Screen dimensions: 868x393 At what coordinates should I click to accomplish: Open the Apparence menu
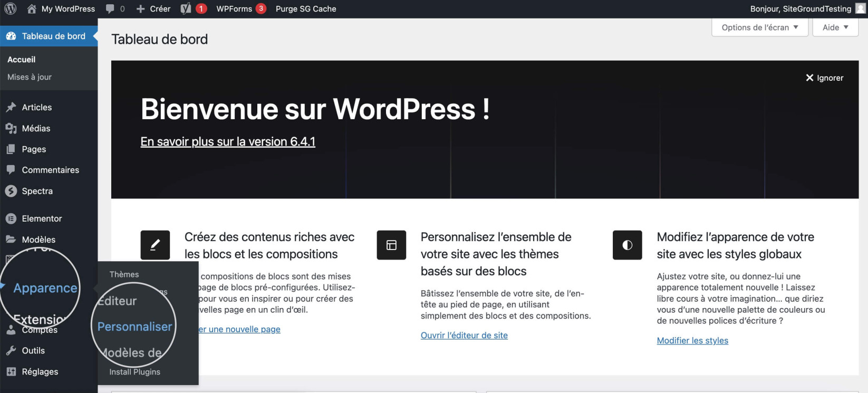pos(45,288)
